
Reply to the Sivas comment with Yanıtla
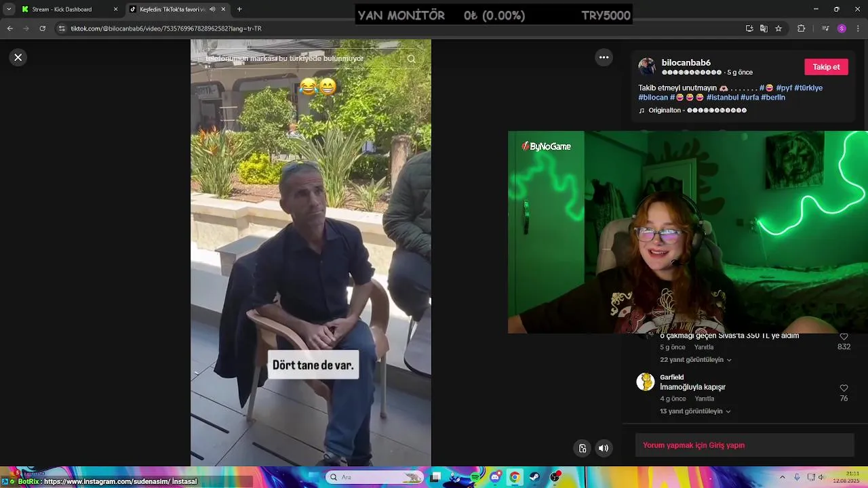[703, 347]
